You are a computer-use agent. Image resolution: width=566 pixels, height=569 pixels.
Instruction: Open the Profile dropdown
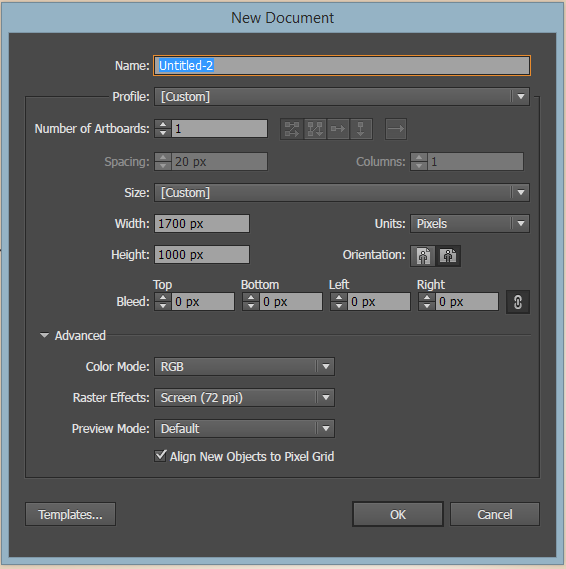[x=342, y=97]
